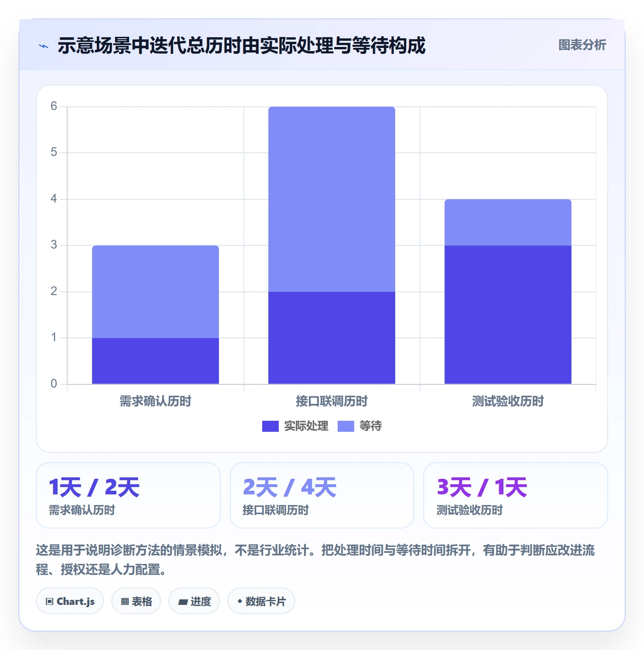Click the y-axis value 3

click(54, 245)
